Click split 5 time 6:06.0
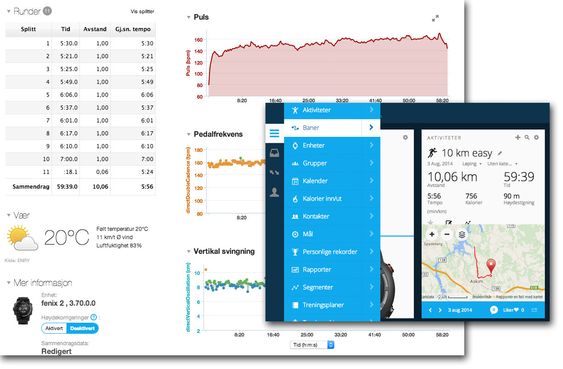The image size is (563, 369). tap(69, 95)
